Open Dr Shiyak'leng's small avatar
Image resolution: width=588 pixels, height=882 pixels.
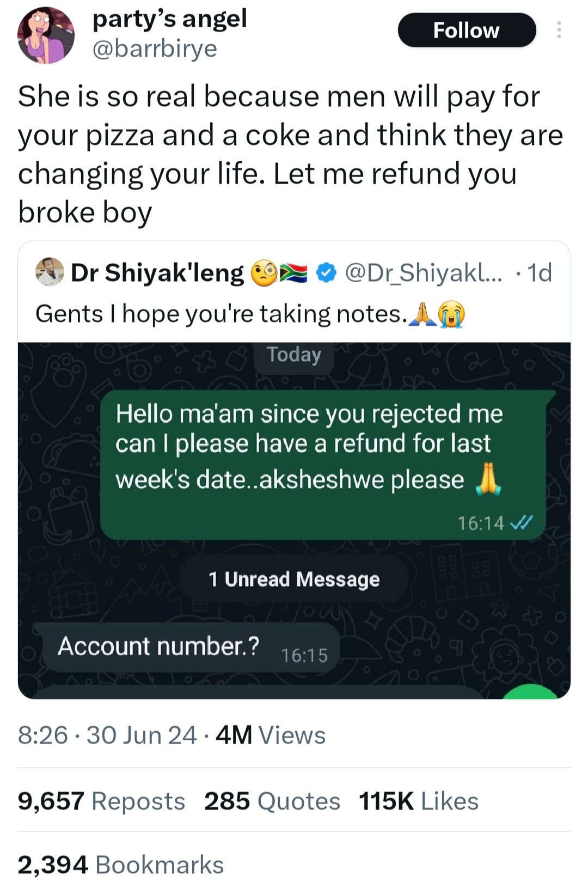50,272
